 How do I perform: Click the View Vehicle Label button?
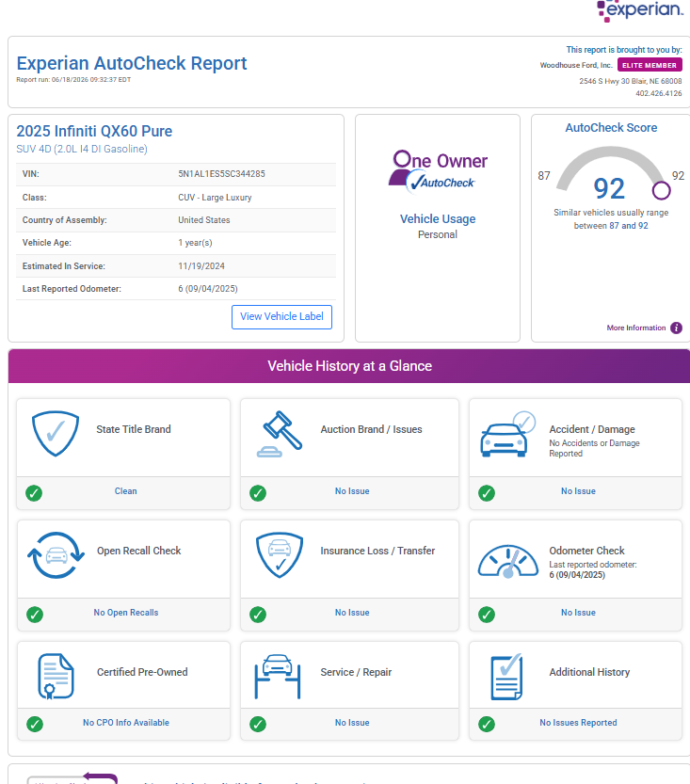click(282, 317)
